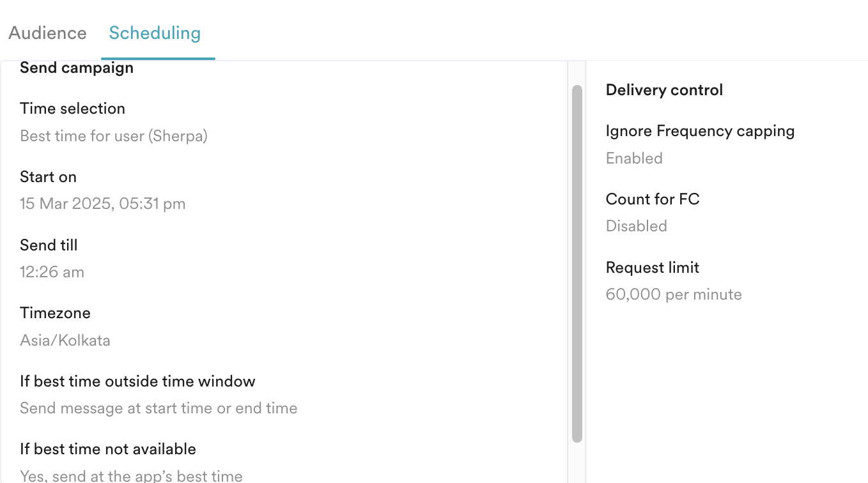Click Send message at start time or end time
Screen dimensions: 868x483
point(158,408)
